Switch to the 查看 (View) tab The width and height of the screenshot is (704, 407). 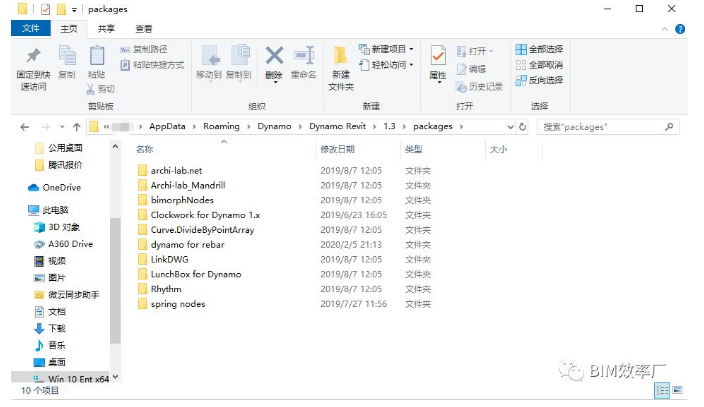click(x=144, y=29)
